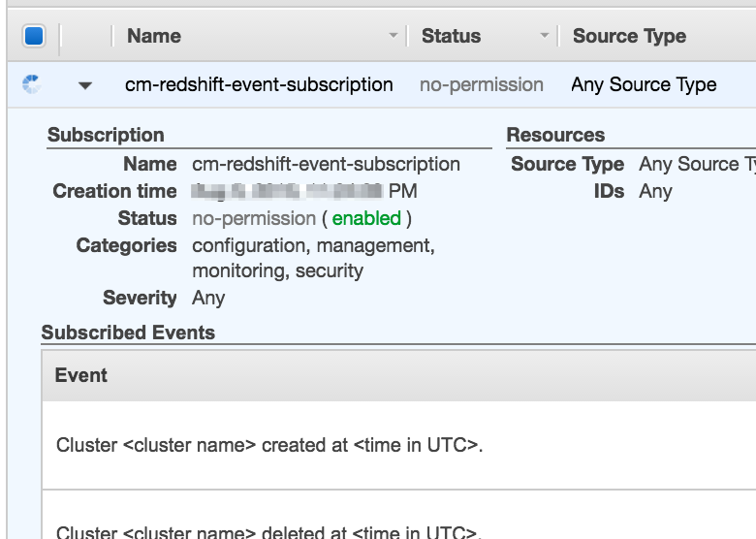Click Source Type value under Resources
The height and width of the screenshot is (539, 756).
pos(697,164)
